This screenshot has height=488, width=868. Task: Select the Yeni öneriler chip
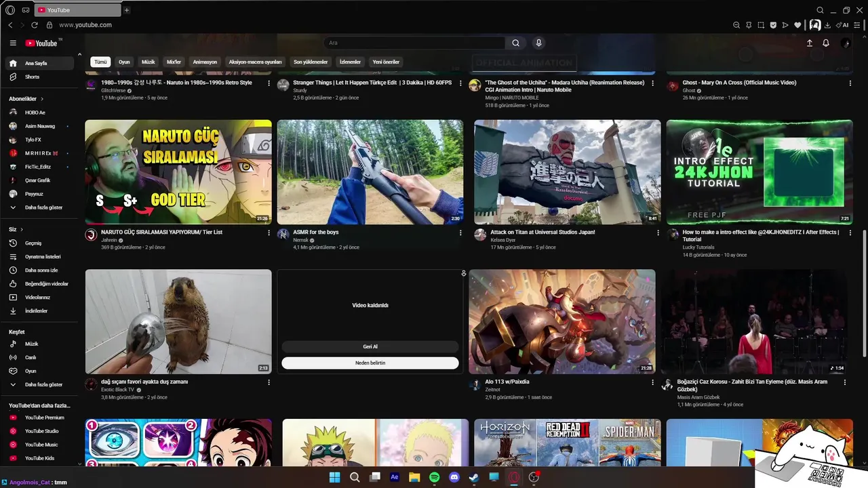[x=386, y=62]
